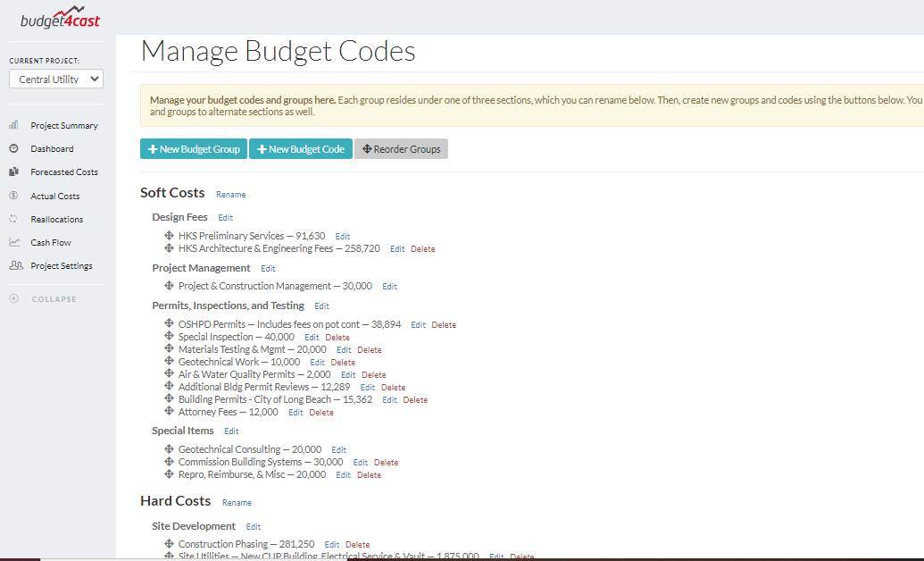The image size is (924, 561).
Task: Edit Permits, Inspections, and Testing group
Action: click(321, 306)
